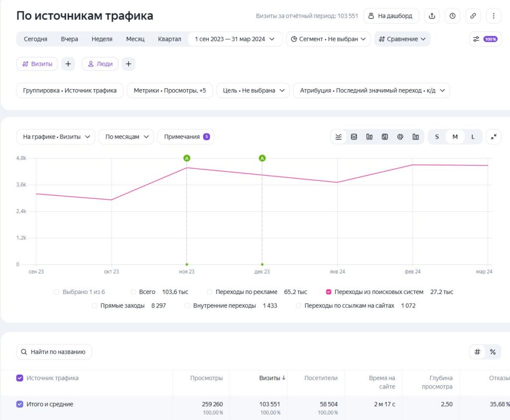Enable Всего series on chart
Screen dimensions: 510x420
coord(133,292)
